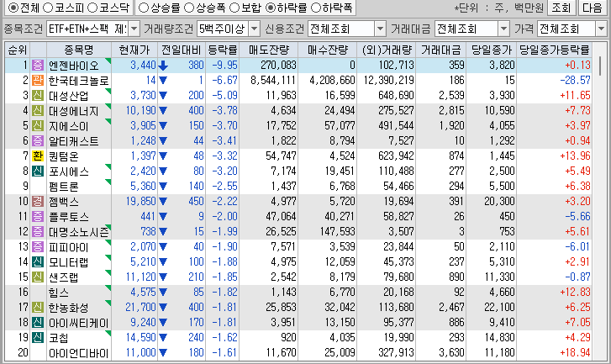This screenshot has height=364, width=611.
Task: Click the down triangle in 한국테크놀로 row
Action: click(163, 81)
